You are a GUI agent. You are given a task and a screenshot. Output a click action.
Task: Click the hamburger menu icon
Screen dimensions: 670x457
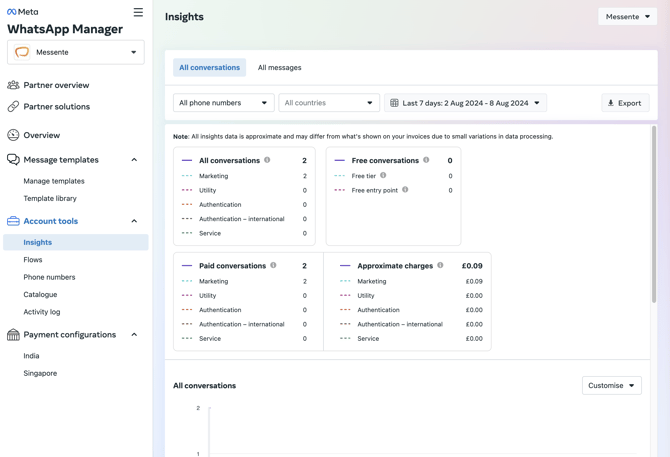click(138, 13)
